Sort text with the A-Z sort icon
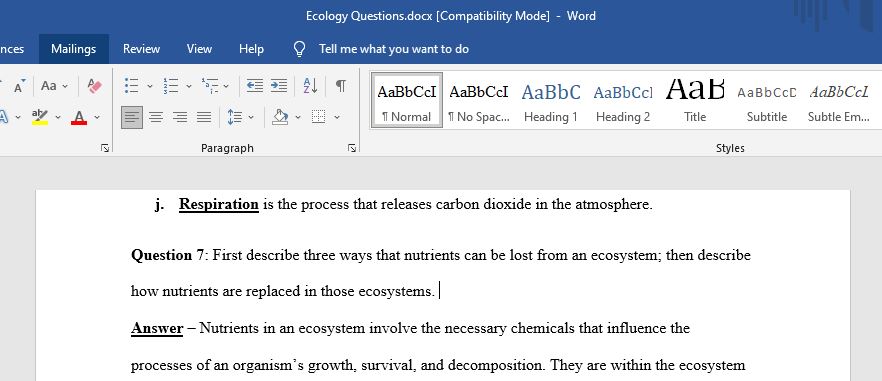Image resolution: width=882 pixels, height=381 pixels. [x=310, y=86]
